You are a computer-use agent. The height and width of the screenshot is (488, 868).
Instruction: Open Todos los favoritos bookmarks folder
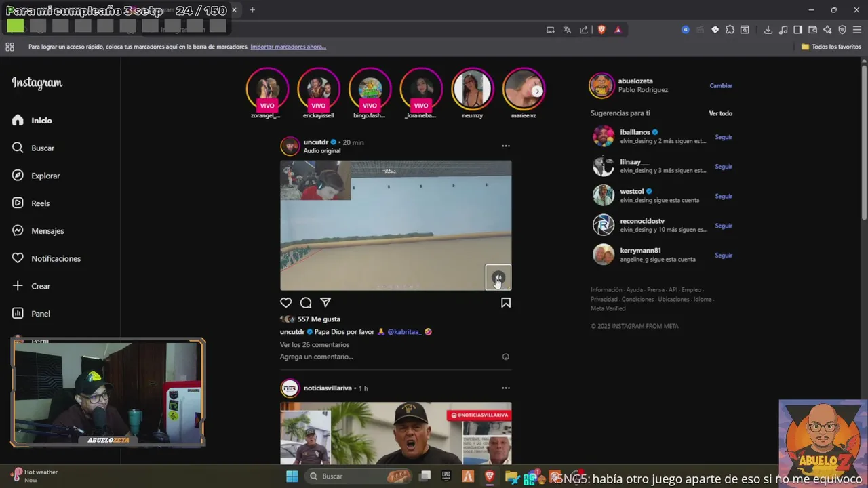coord(831,47)
